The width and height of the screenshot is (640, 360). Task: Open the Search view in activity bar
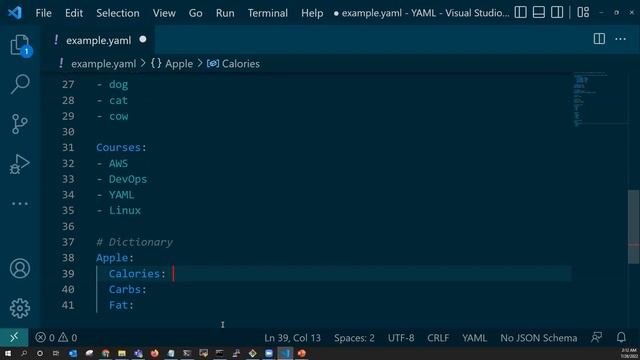(20, 84)
